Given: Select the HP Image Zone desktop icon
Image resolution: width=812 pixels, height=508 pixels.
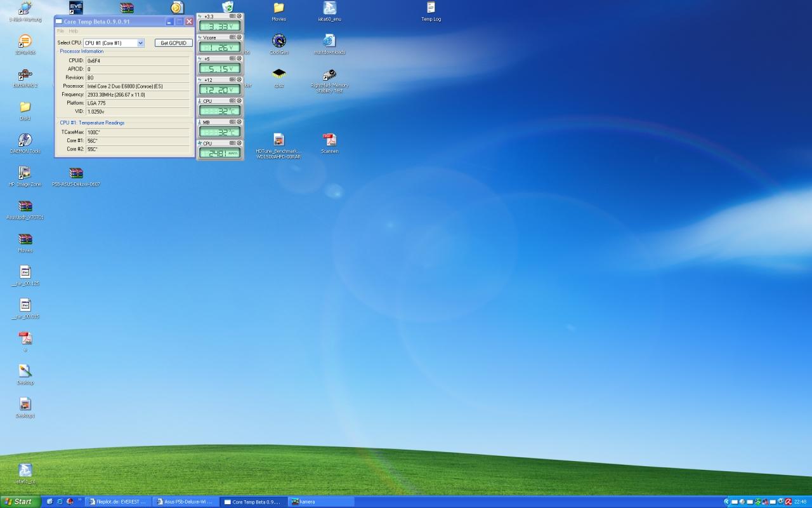Looking at the screenshot, I should (x=25, y=177).
